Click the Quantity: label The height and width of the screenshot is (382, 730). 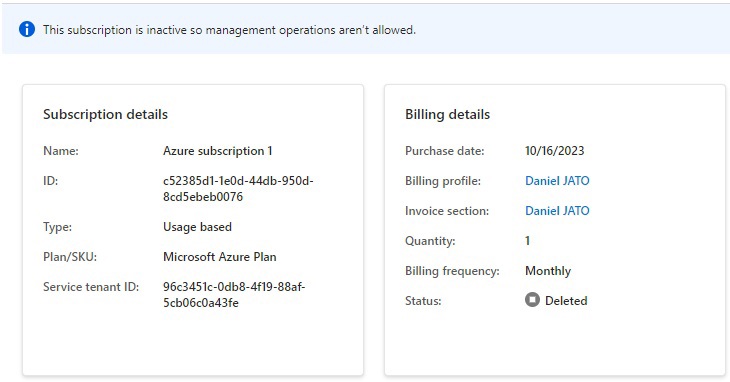pos(430,241)
